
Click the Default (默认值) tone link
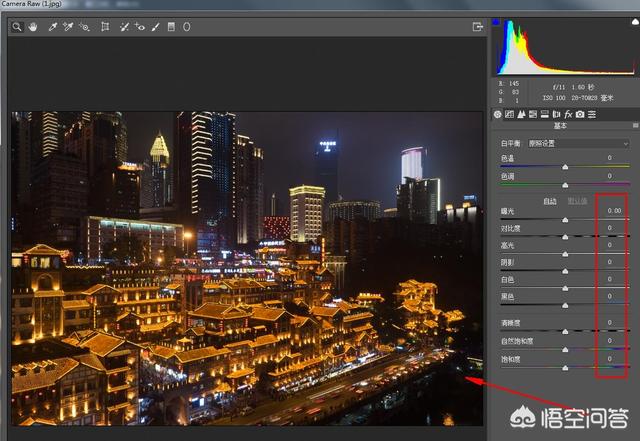click(578, 201)
